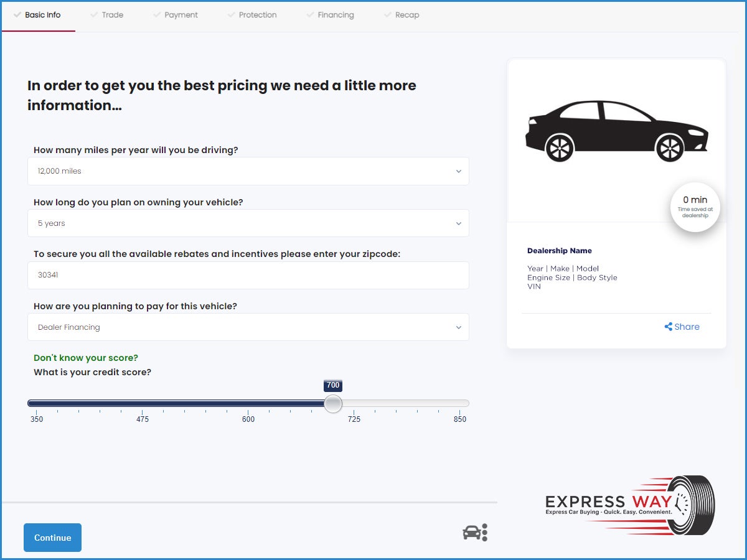Image resolution: width=747 pixels, height=560 pixels.
Task: Click the 0 min time saved badge
Action: point(695,207)
